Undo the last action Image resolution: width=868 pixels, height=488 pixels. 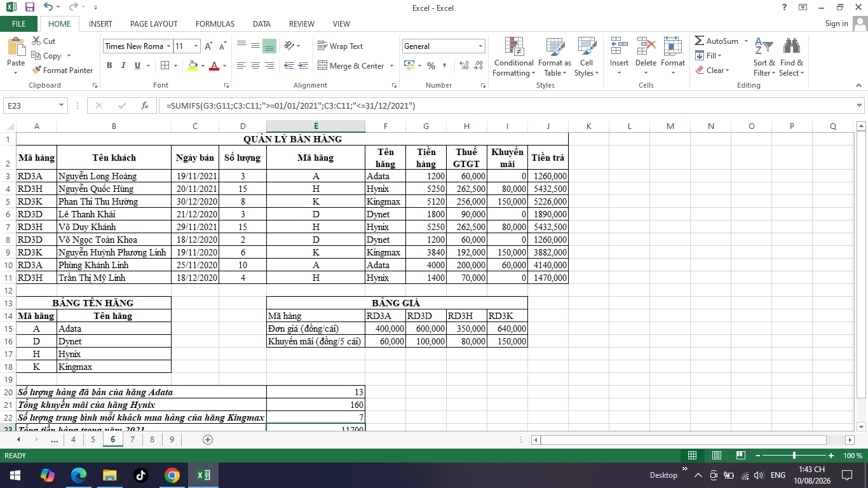pyautogui.click(x=48, y=8)
